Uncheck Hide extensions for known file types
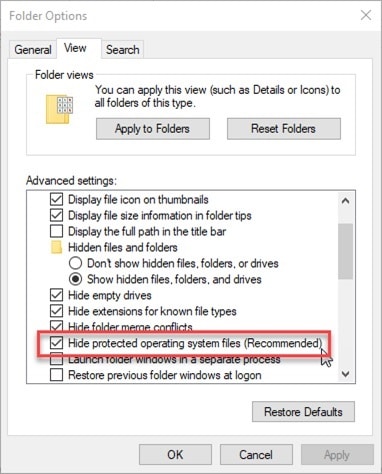Image resolution: width=382 pixels, height=474 pixels. [x=56, y=311]
